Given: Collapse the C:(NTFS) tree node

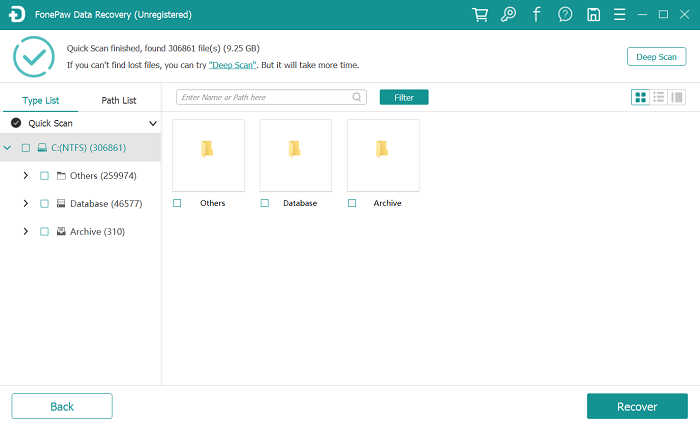Looking at the screenshot, I should 8,147.
